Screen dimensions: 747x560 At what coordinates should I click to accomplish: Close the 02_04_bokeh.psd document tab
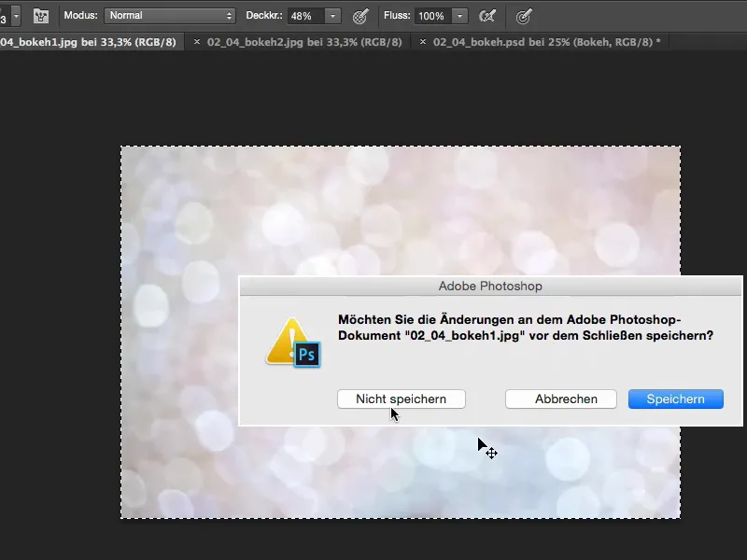[x=424, y=42]
